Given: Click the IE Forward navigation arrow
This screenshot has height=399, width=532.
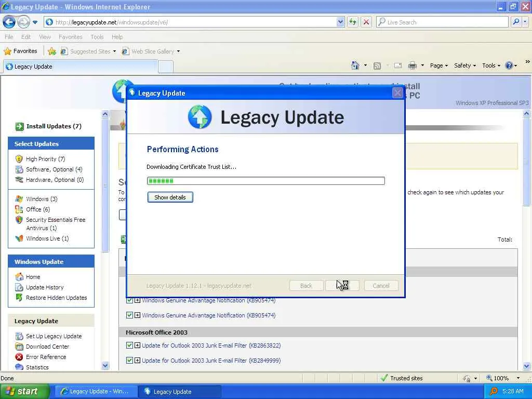Looking at the screenshot, I should click(x=23, y=22).
